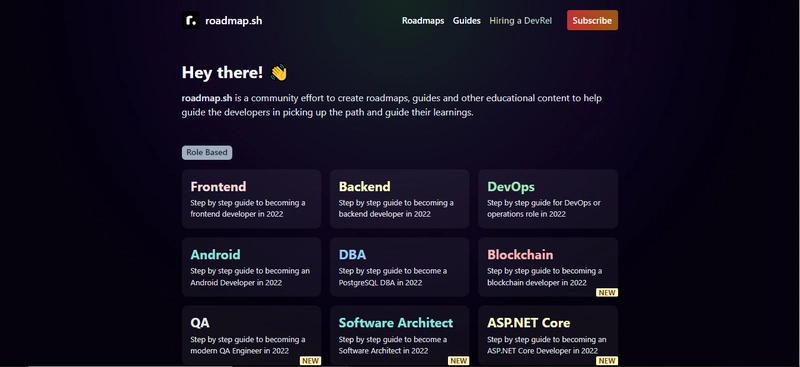Follow the Hiring a DevRel link
800x367 pixels.
point(520,21)
